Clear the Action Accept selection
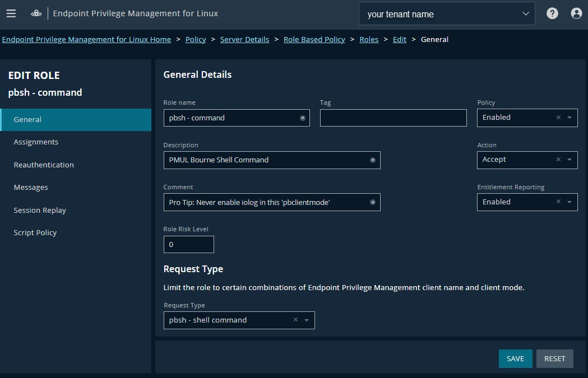The image size is (588, 378). [x=558, y=160]
